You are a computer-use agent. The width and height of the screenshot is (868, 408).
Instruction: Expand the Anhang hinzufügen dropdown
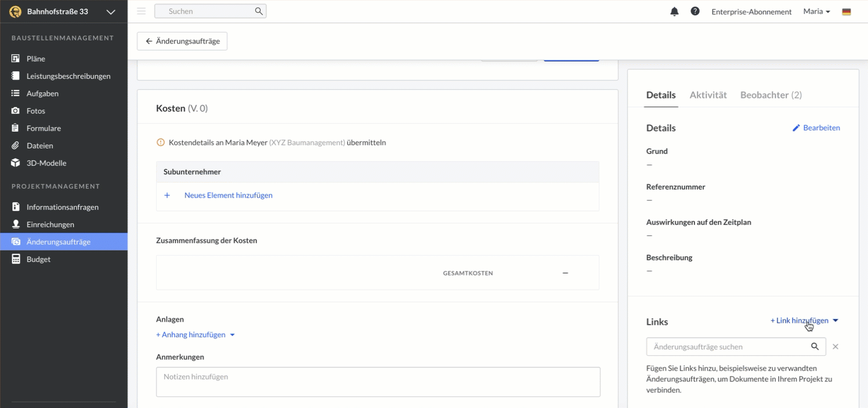232,335
